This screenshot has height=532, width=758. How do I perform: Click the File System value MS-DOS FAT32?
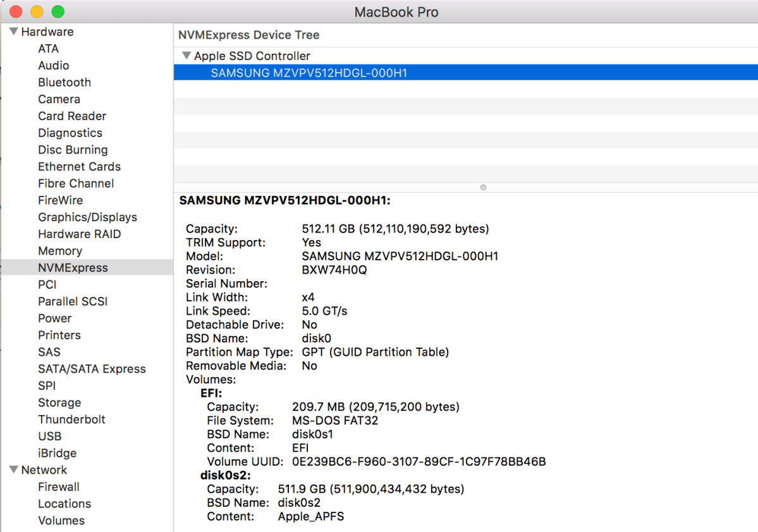[x=335, y=421]
